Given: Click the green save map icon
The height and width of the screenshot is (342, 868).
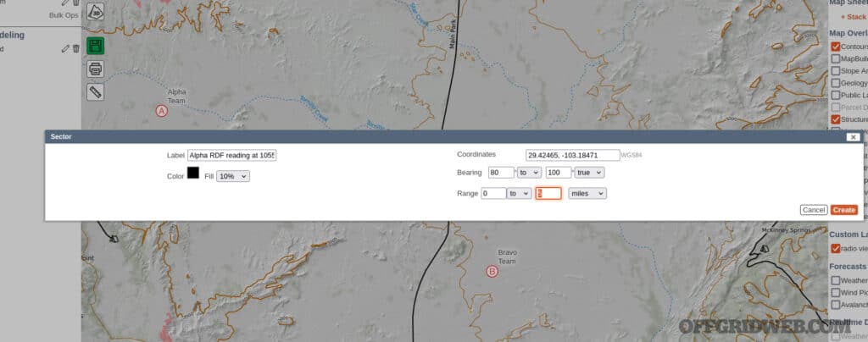Looking at the screenshot, I should [x=95, y=46].
